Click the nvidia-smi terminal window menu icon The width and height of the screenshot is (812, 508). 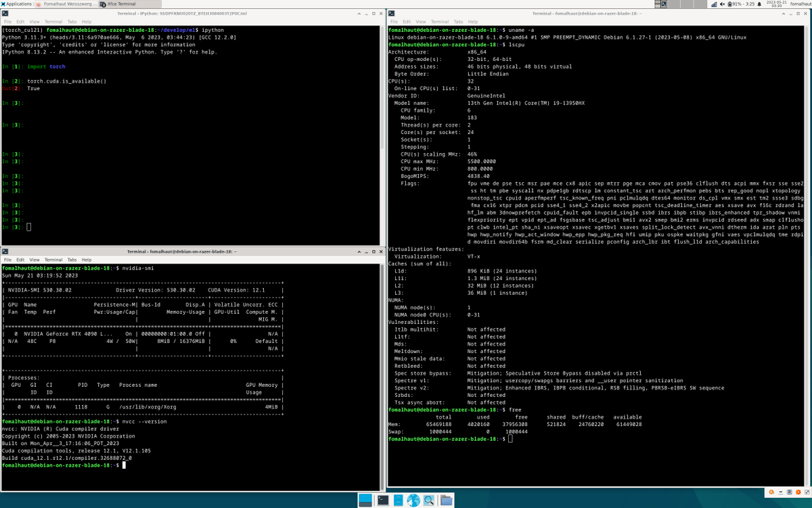5,252
